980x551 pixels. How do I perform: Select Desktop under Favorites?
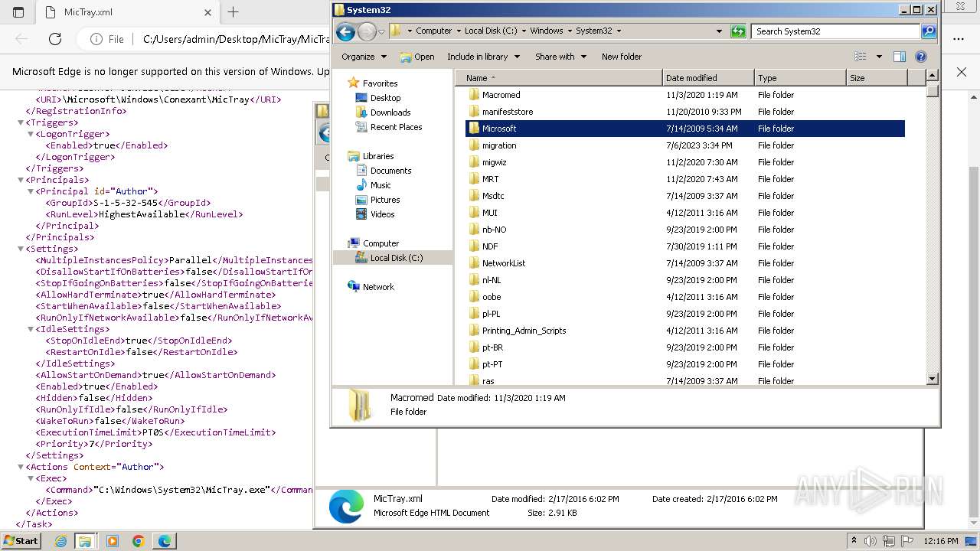(385, 98)
